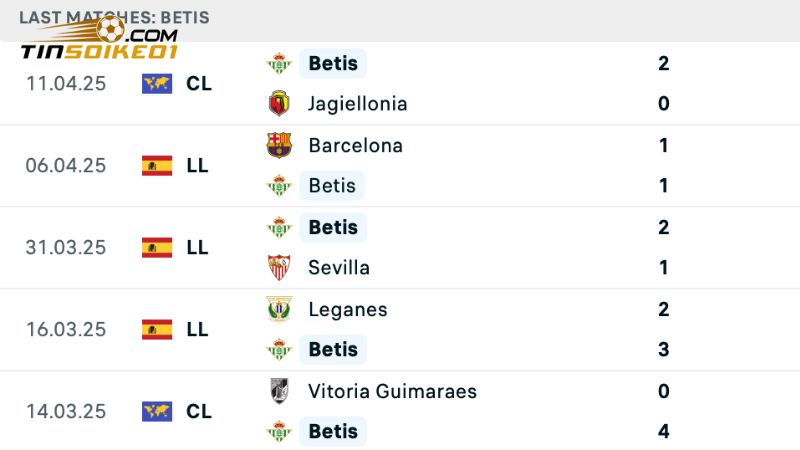This screenshot has height=450, width=800.
Task: Select highlighted Betis label versus Sevilla
Action: coord(333,227)
